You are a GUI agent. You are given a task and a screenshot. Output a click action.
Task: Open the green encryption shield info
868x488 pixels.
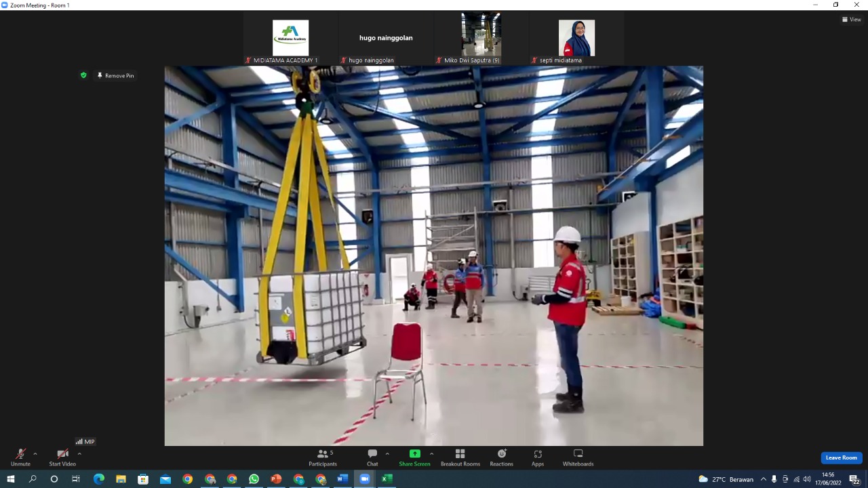(x=83, y=75)
